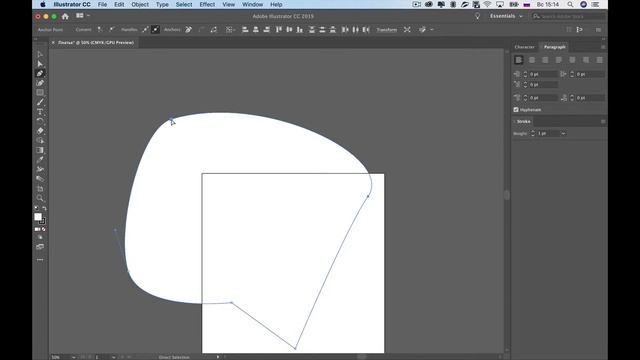Click the Search Adobe Stock field
Screen dimensions: 640x360
coord(569,16)
